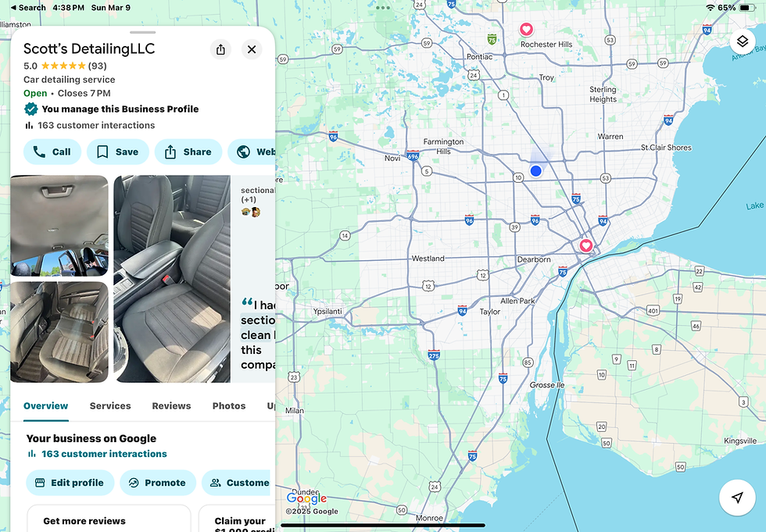The width and height of the screenshot is (766, 532).
Task: Select the saved heart pin near Rochester Hills
Action: click(526, 29)
